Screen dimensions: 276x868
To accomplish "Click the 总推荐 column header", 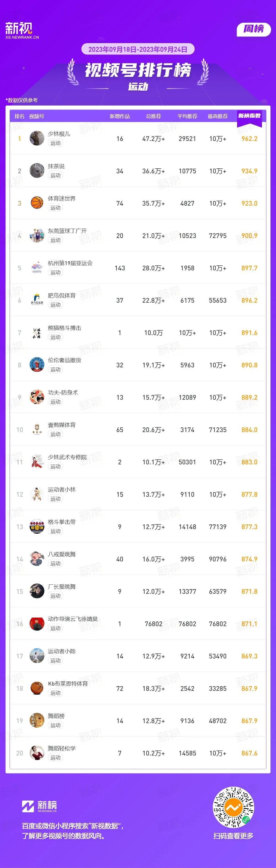I will [x=153, y=116].
